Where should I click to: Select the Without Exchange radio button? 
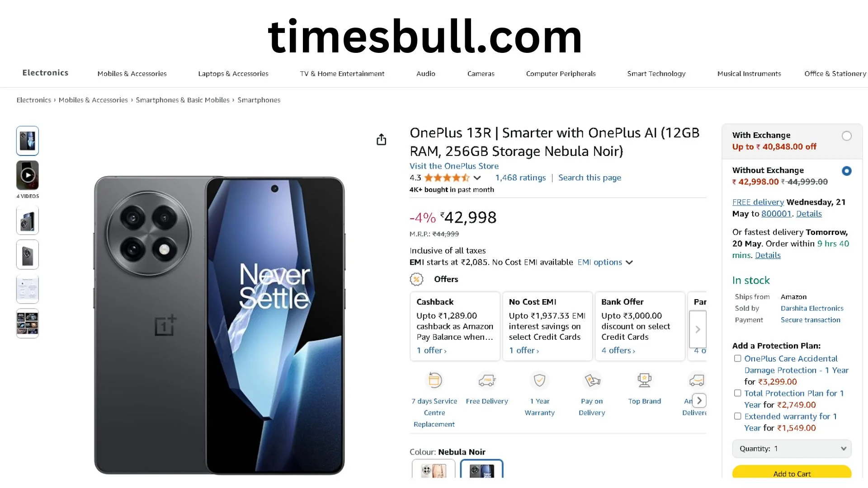point(847,171)
